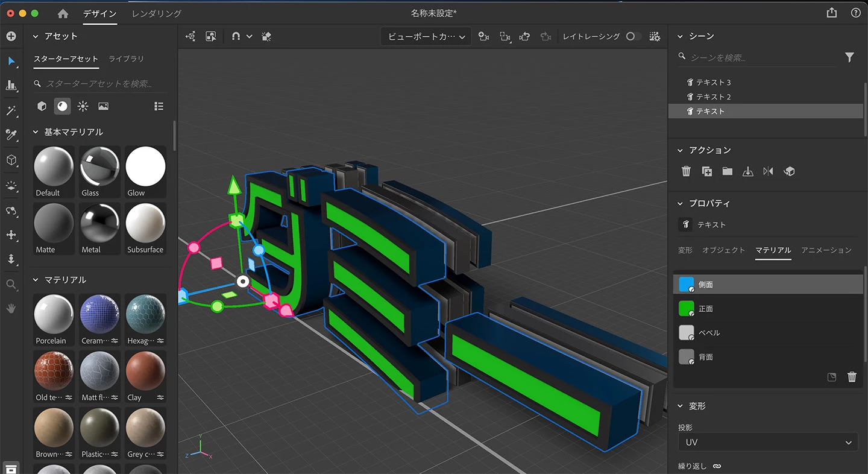Choose the Glow material thumbnail
The image size is (868, 474).
point(145,171)
